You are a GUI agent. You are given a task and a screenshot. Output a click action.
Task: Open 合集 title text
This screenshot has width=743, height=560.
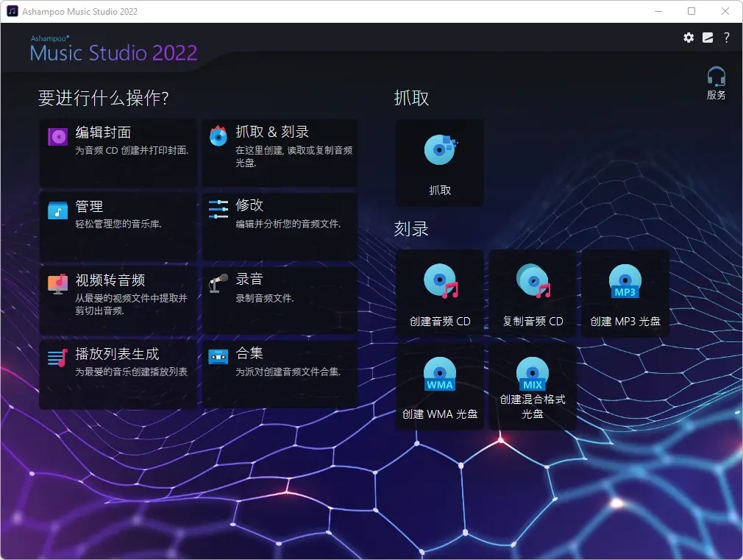coord(249,352)
